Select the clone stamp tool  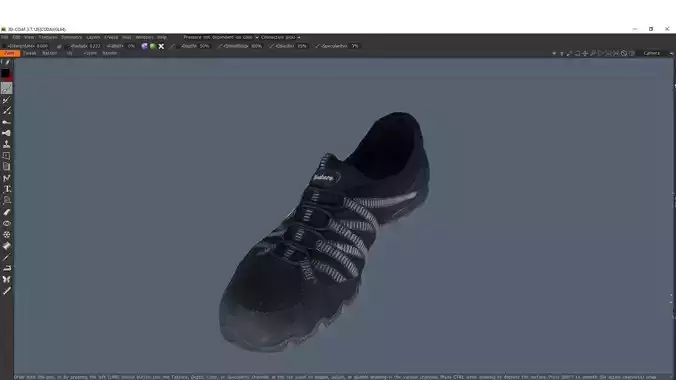point(6,144)
